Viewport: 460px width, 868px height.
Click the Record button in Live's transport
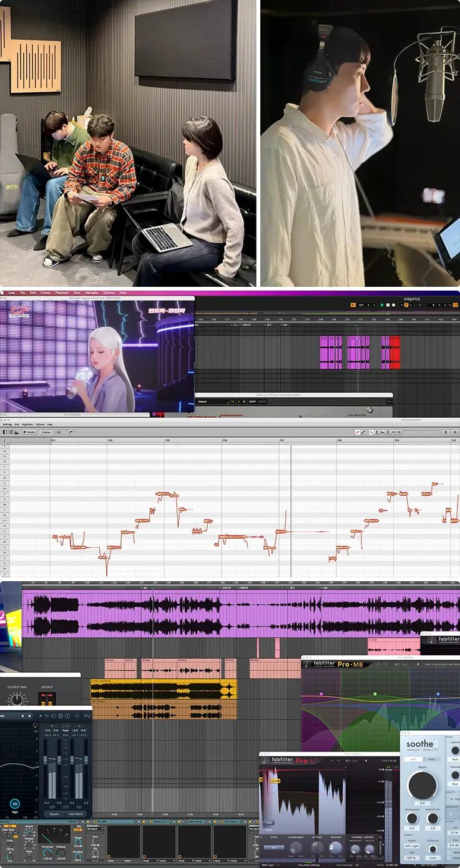tap(394, 305)
